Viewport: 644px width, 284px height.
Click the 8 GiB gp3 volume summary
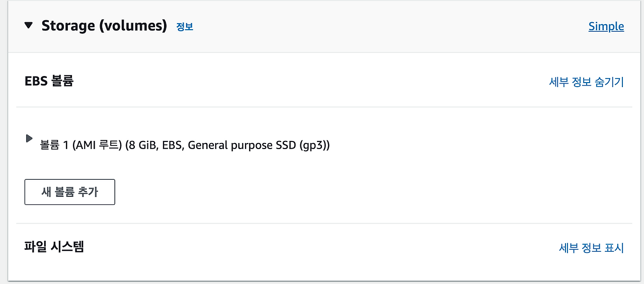click(226, 146)
